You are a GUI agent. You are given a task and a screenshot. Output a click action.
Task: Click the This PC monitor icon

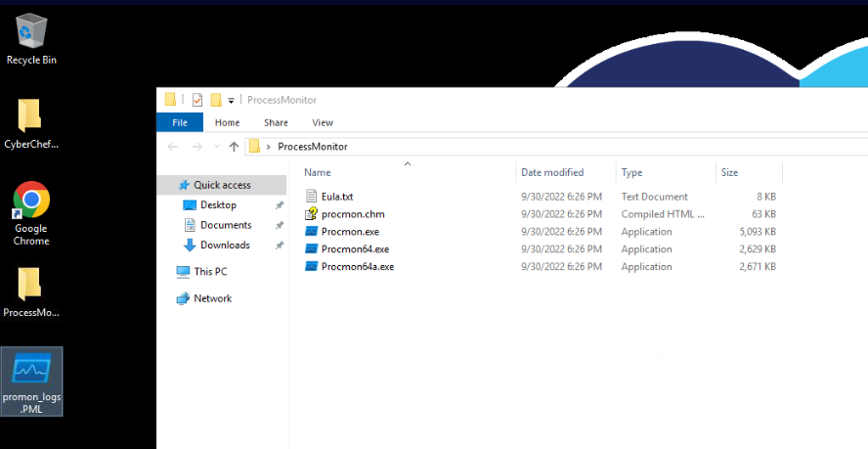point(183,272)
